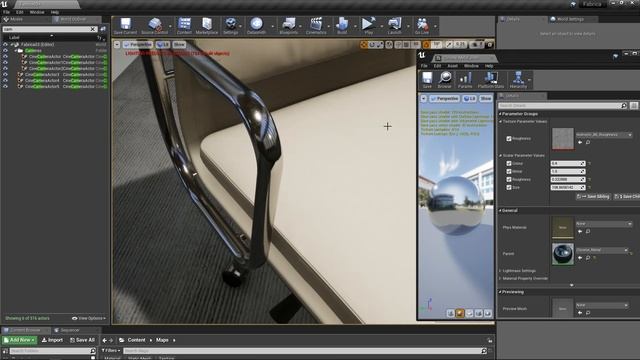Image resolution: width=640 pixels, height=360 pixels.
Task: Use selected asset arrow for Roughness texture
Action: click(x=580, y=142)
